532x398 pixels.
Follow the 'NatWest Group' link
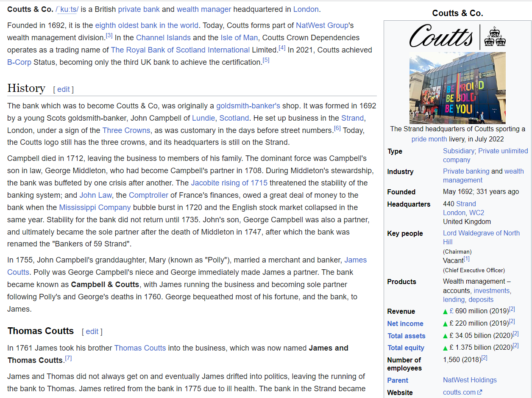point(322,25)
